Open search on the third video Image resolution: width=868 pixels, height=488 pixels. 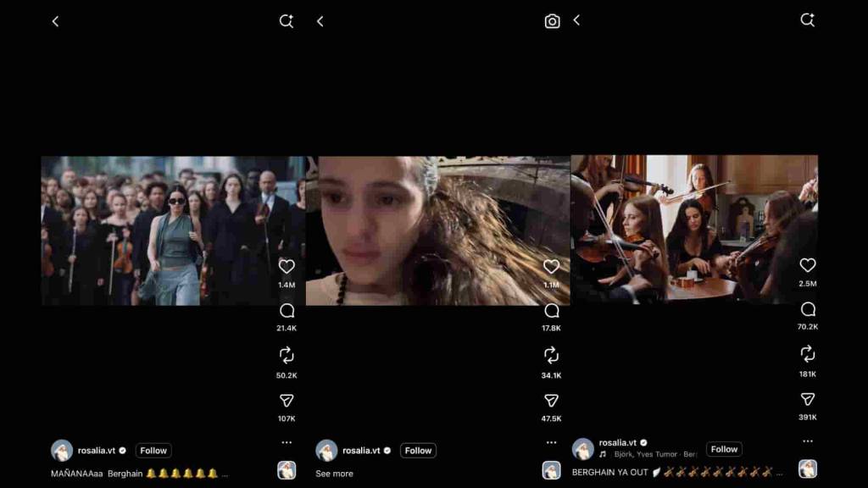(x=806, y=21)
